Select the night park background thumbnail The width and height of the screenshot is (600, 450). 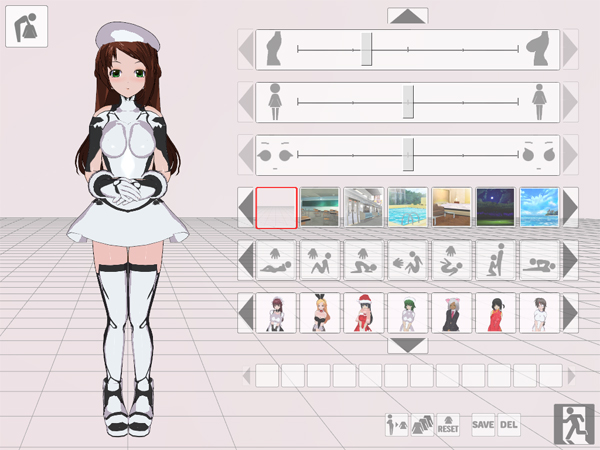(x=496, y=208)
